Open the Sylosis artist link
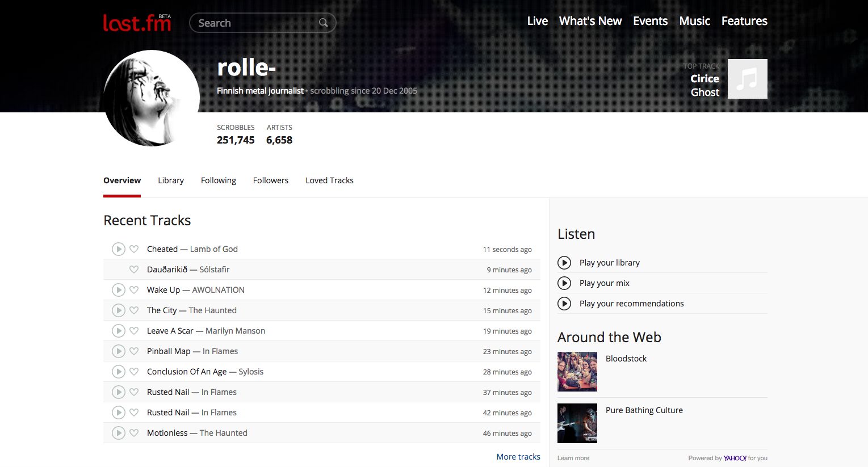The image size is (868, 467). [251, 372]
